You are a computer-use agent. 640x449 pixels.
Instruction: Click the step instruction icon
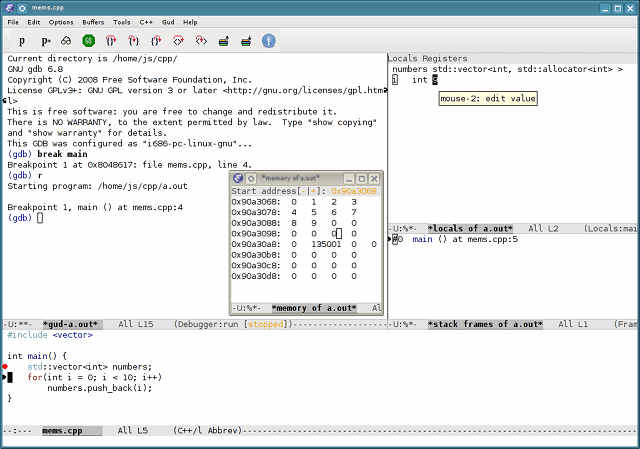pos(201,41)
